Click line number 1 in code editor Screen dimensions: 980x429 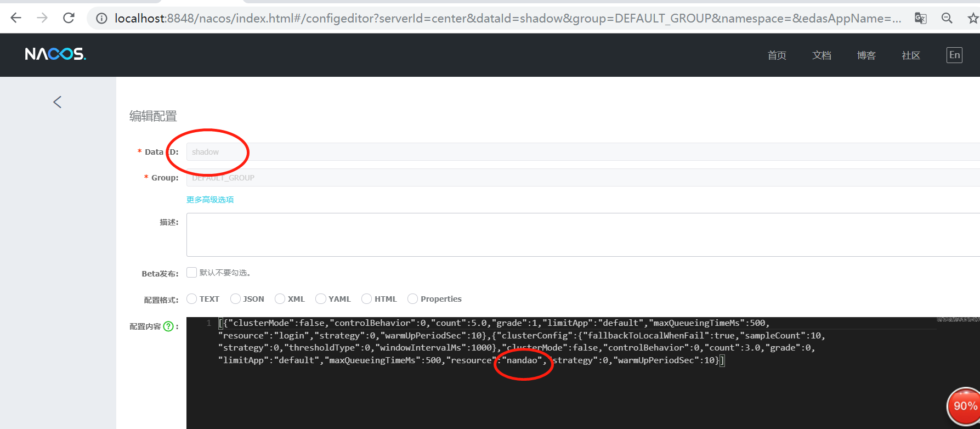tap(209, 323)
